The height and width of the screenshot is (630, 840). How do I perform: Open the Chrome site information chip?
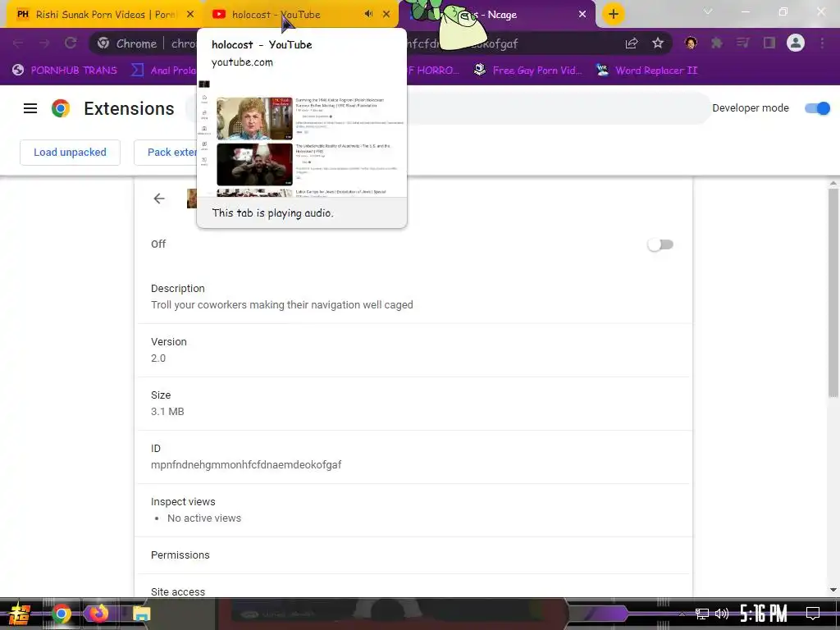127,44
